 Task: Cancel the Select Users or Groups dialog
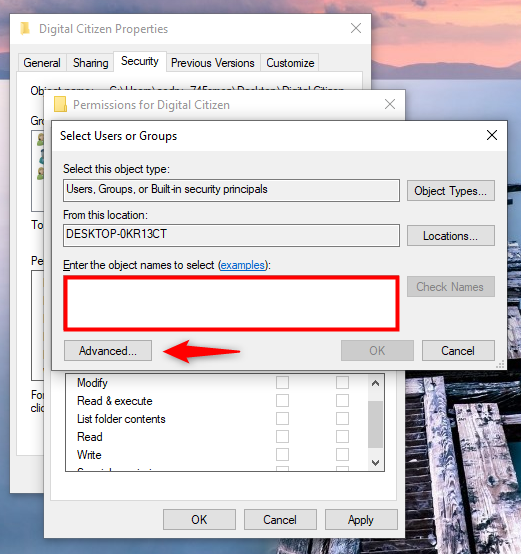[x=458, y=350]
